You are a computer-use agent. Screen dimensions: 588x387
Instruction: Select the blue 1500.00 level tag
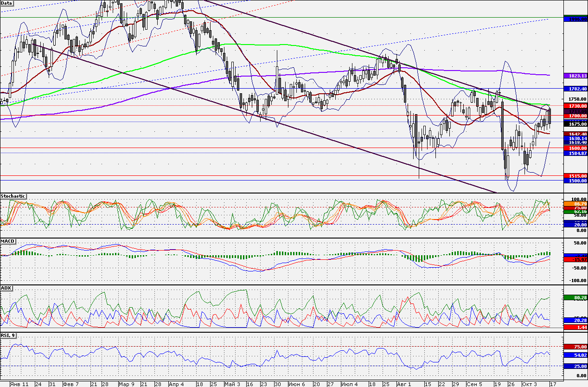pyautogui.click(x=575, y=181)
